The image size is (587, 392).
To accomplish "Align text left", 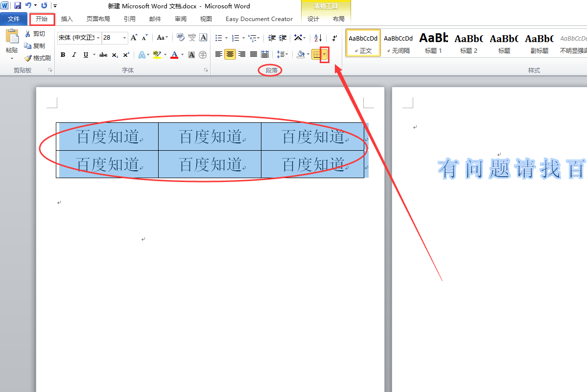I will (219, 55).
